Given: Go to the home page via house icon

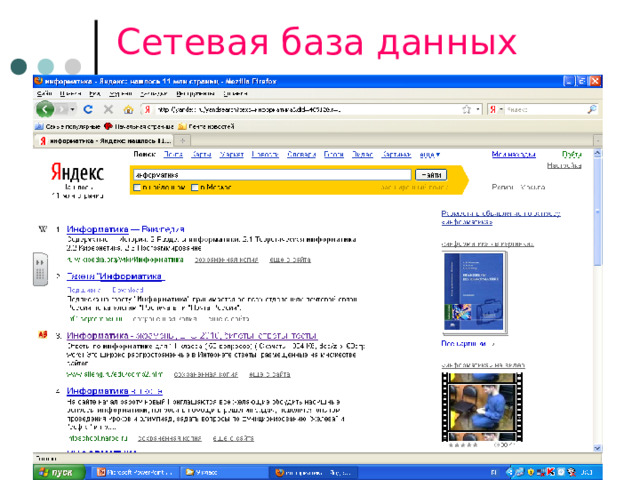Looking at the screenshot, I should coord(128,109).
